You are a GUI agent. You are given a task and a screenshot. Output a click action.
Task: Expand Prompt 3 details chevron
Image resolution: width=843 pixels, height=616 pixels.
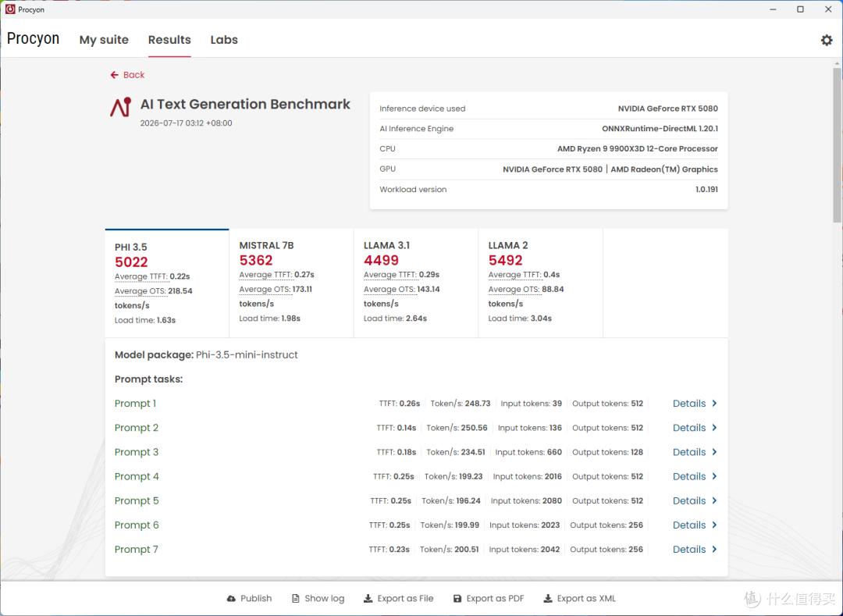(x=714, y=452)
